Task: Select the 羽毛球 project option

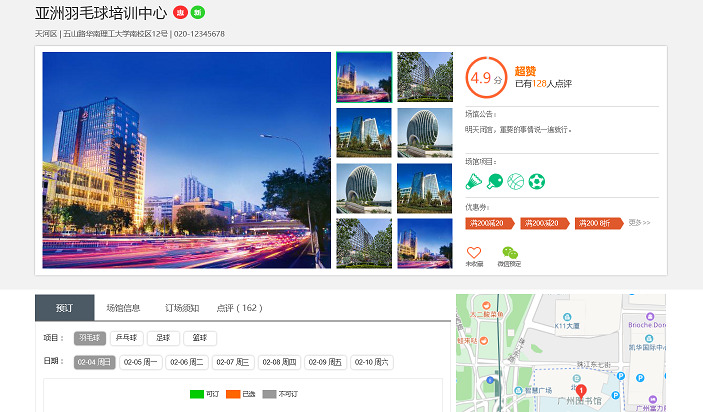Action: pyautogui.click(x=90, y=338)
